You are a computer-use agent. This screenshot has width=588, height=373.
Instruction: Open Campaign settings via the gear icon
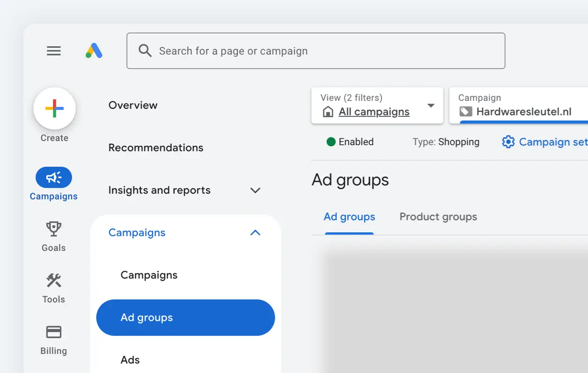[x=508, y=142]
